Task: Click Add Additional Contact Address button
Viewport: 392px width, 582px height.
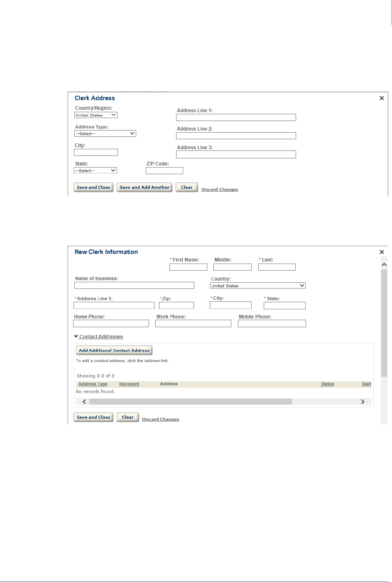Action: click(x=114, y=350)
